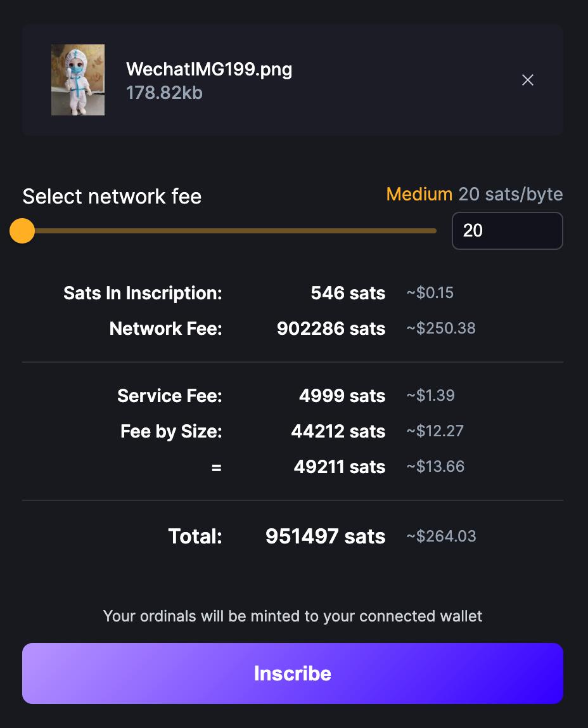The height and width of the screenshot is (728, 588).
Task: Select the 546 sats inscription value
Action: coord(348,293)
